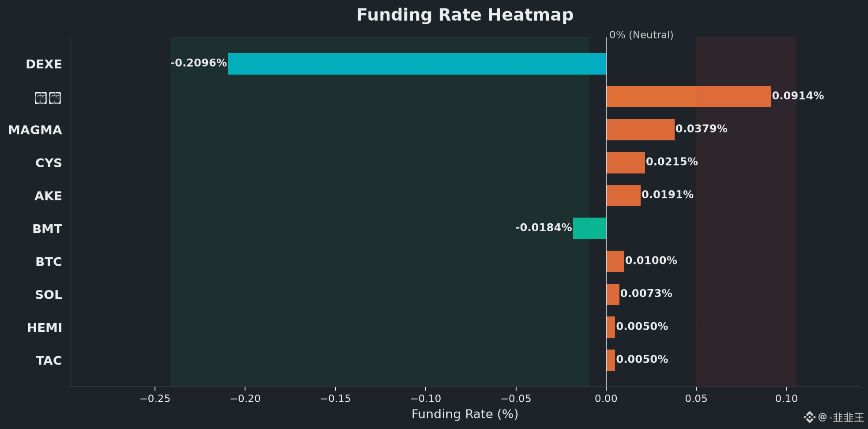The image size is (868, 429).
Task: Select the BMT axis label
Action: pyautogui.click(x=47, y=229)
